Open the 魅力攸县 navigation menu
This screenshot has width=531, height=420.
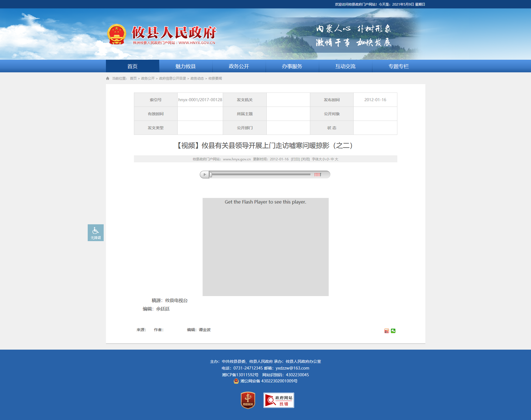[186, 66]
